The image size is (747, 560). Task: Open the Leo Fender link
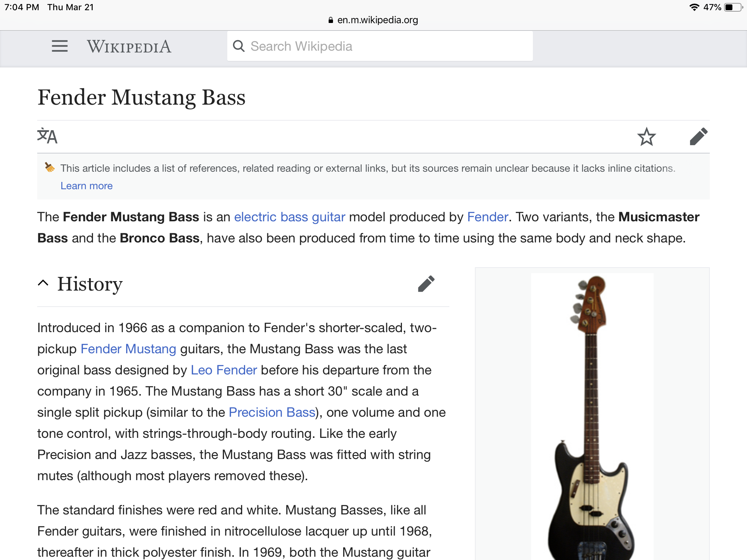pos(224,370)
